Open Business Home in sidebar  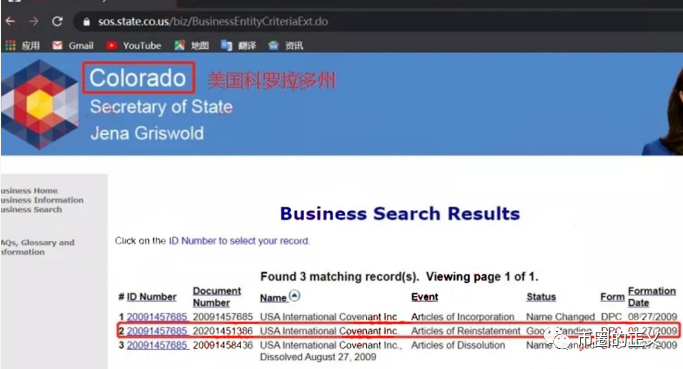pyautogui.click(x=29, y=191)
